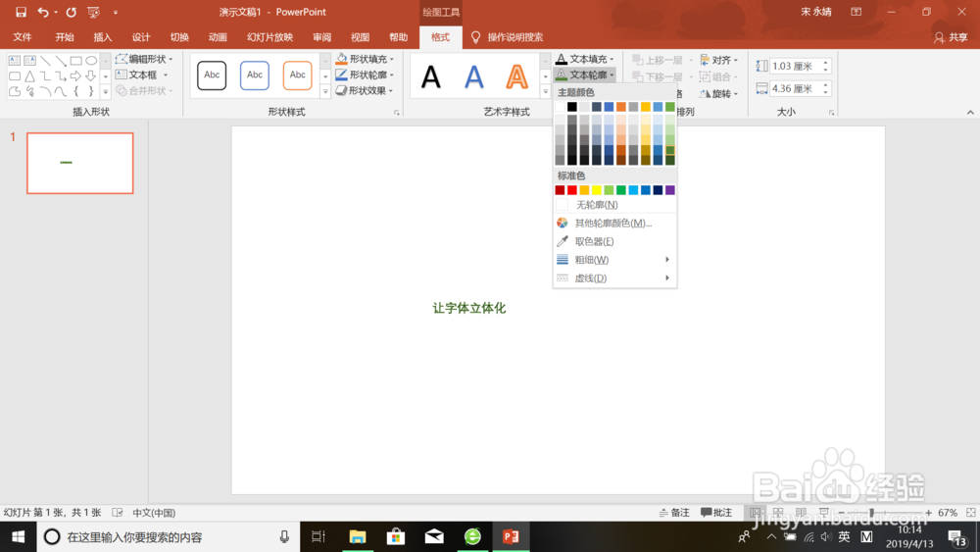
Task: Start slideshow from beginning icon in title bar
Action: [x=94, y=12]
